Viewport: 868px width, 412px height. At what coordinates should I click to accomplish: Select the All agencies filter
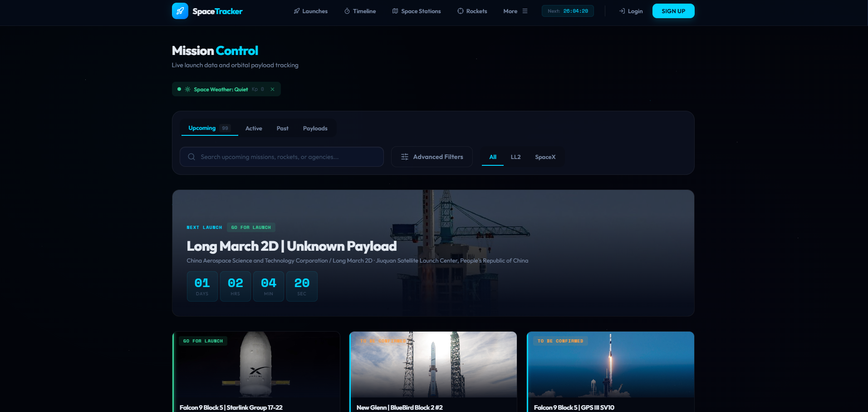tap(493, 157)
